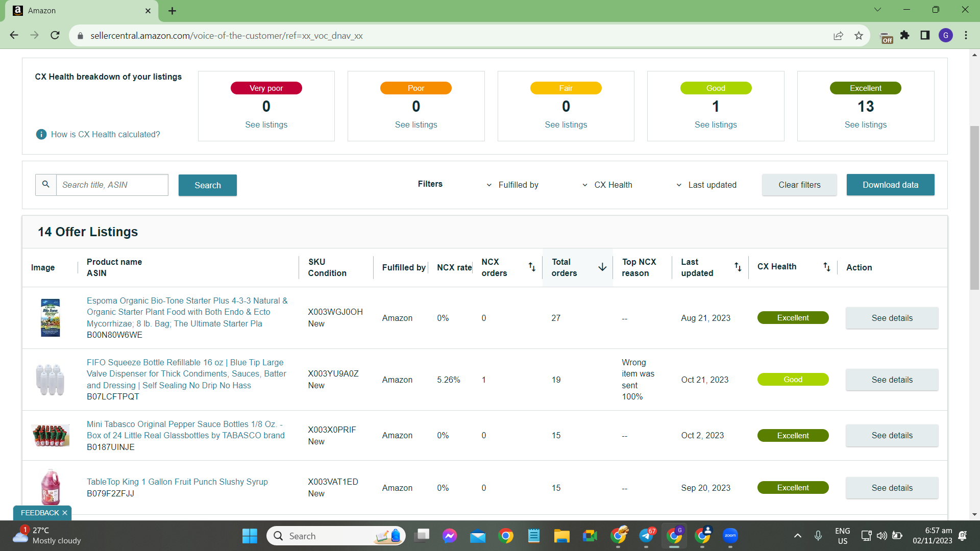The width and height of the screenshot is (980, 551).
Task: Open Mini Tabasco Pepper Sauce link
Action: [186, 430]
